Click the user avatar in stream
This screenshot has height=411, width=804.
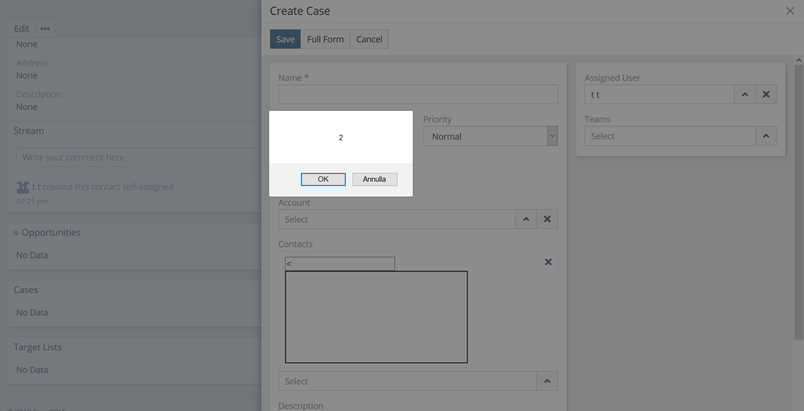coord(23,188)
